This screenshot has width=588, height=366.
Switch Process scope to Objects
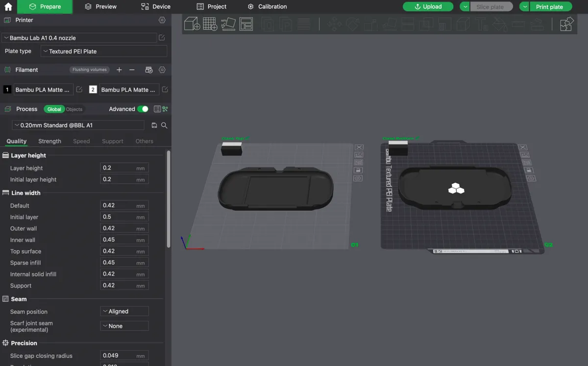pos(74,109)
